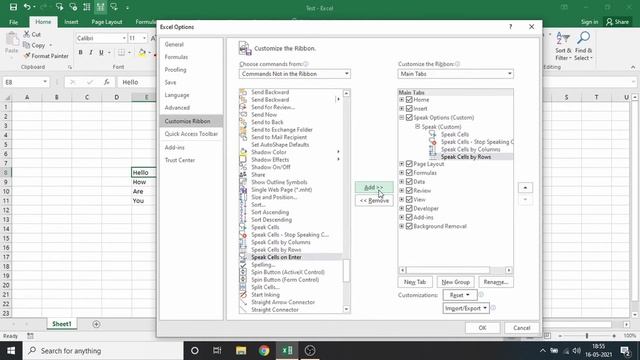Open the Customize the Ribbon Main Tabs dropdown
This screenshot has width=640, height=360.
click(456, 74)
